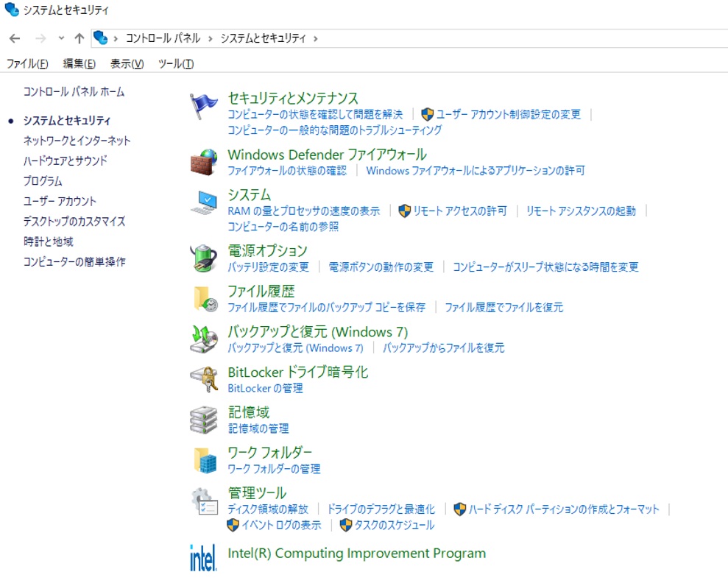The width and height of the screenshot is (728, 586).
Task: Click the Control Panel icon in address bar
Action: pos(100,38)
